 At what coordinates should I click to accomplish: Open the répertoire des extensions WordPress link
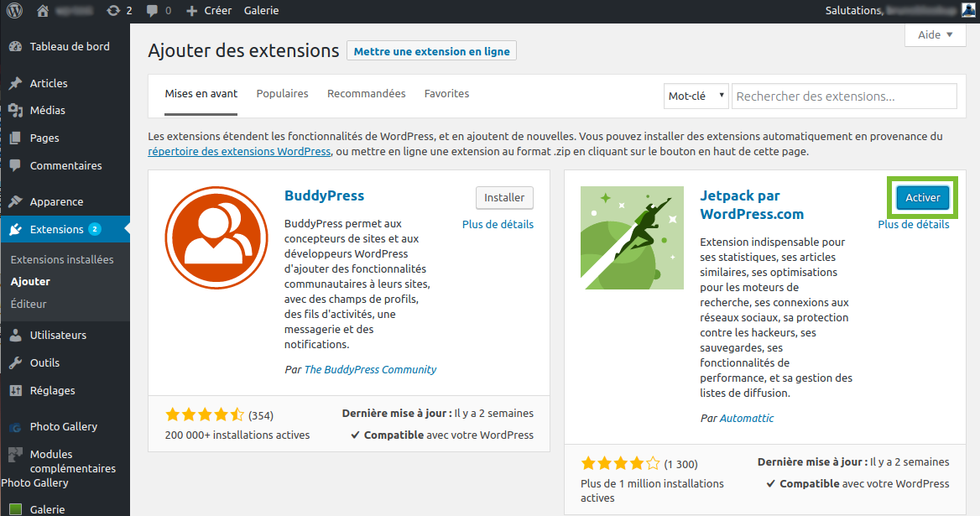coord(239,152)
